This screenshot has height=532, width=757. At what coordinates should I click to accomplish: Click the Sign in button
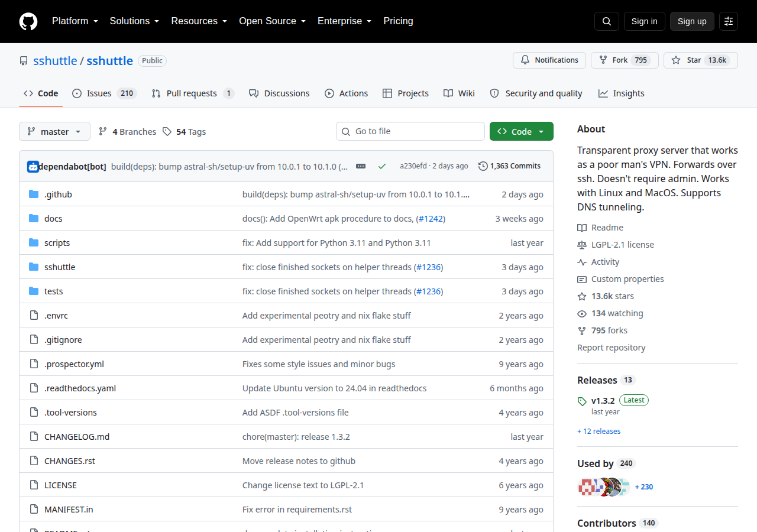(x=645, y=21)
